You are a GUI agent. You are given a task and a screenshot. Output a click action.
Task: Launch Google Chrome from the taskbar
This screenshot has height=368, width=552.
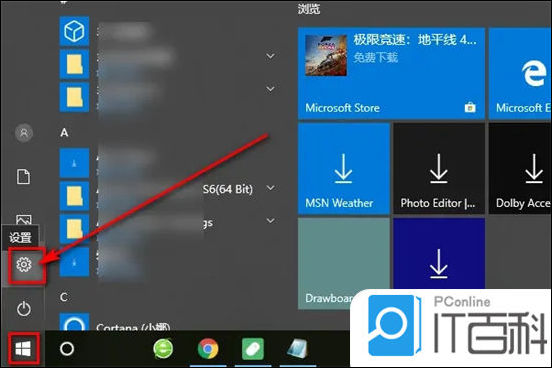pos(208,349)
